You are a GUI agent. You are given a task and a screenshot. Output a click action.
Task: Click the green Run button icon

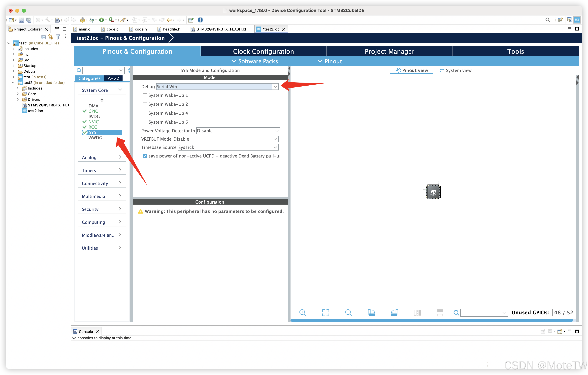coord(101,20)
